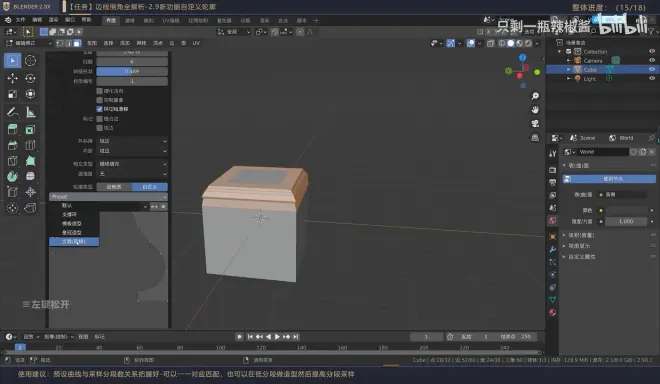Select the 3D Cursor tool
This screenshot has width=660, height=384.
pyautogui.click(x=30, y=61)
